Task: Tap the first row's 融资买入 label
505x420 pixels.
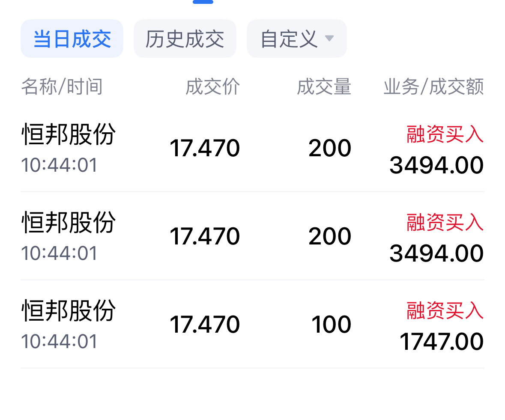Action: point(445,135)
